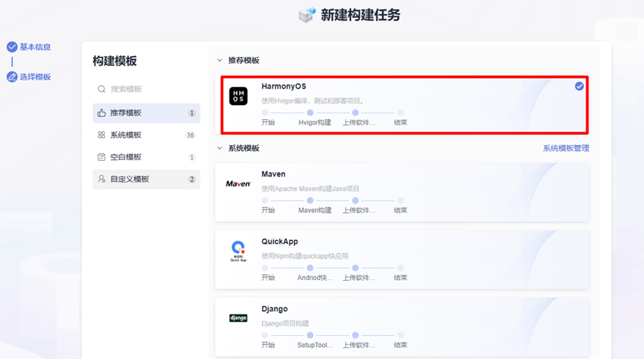
Task: Click the blank templates icon
Action: click(102, 157)
